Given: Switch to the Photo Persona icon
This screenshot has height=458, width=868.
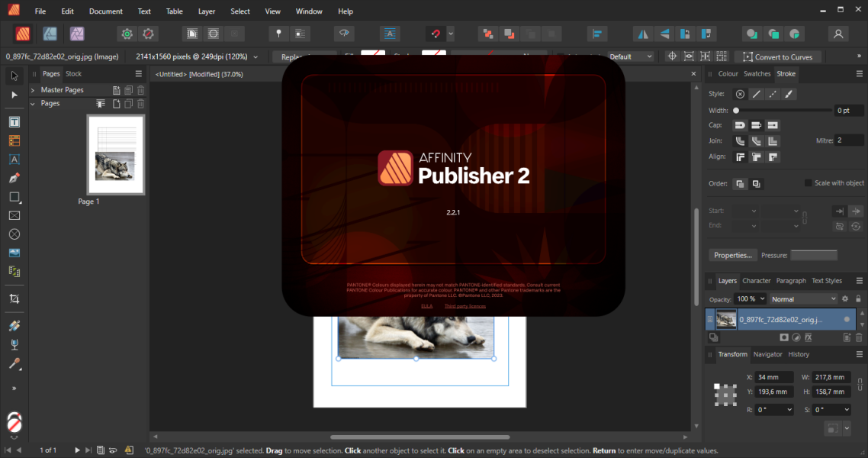Looking at the screenshot, I should [77, 34].
